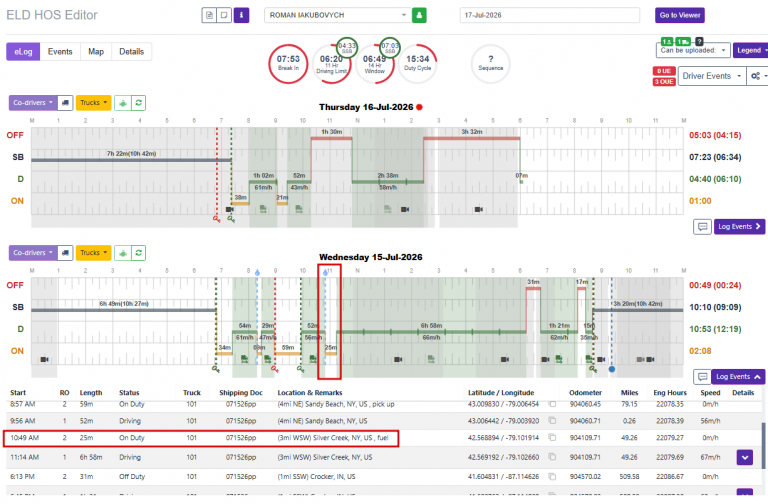Click the blue dot marker under Wednesday's graph

612,369
